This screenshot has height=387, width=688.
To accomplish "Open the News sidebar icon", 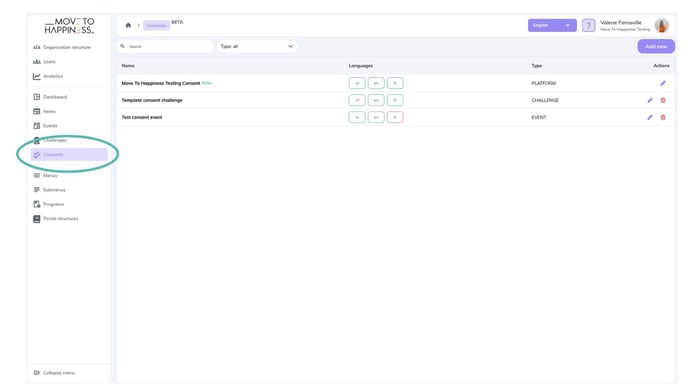I will (x=37, y=111).
